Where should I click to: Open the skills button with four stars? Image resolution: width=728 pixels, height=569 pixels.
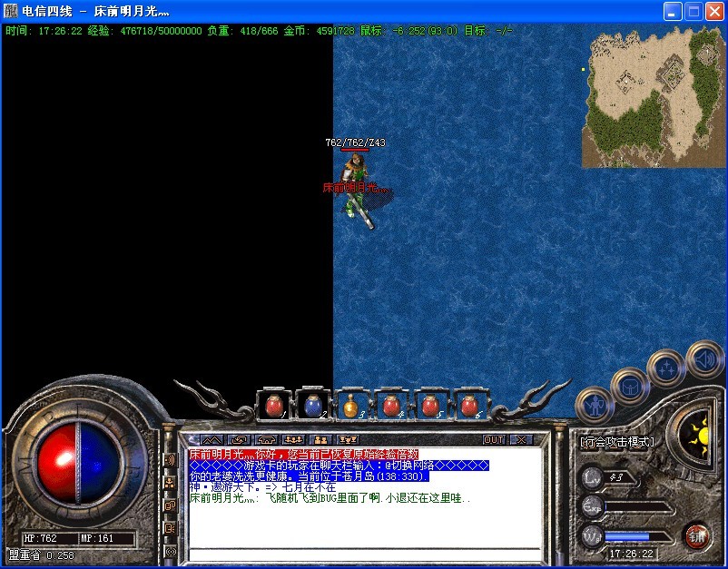click(x=666, y=368)
